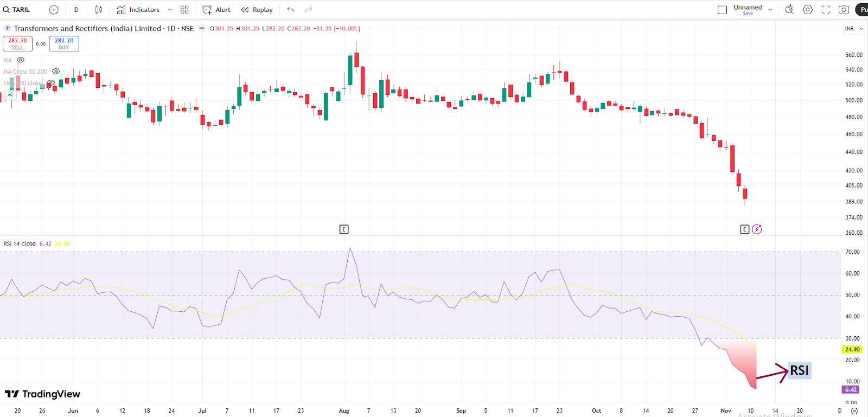Open the INR currency dropdown
Image resolution: width=868 pixels, height=417 pixels.
tap(853, 29)
